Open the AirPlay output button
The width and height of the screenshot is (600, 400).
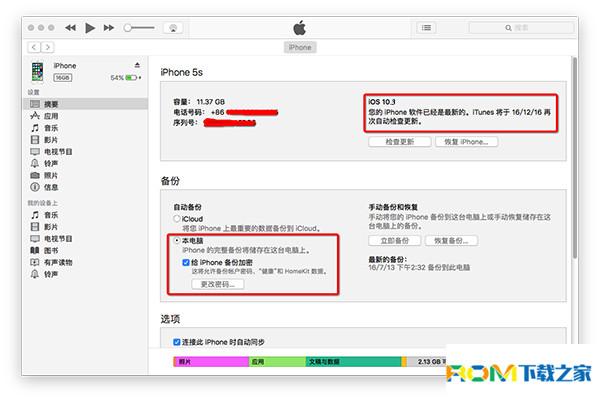point(173,28)
